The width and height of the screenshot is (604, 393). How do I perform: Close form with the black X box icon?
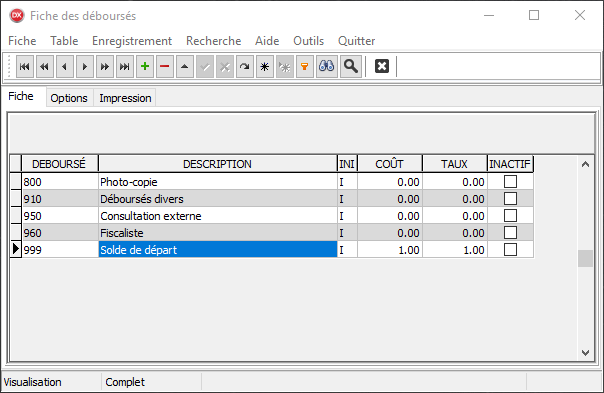point(382,66)
